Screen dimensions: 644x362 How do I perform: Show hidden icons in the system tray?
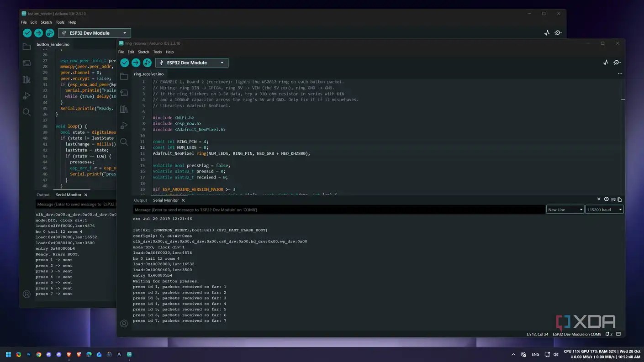pyautogui.click(x=513, y=354)
